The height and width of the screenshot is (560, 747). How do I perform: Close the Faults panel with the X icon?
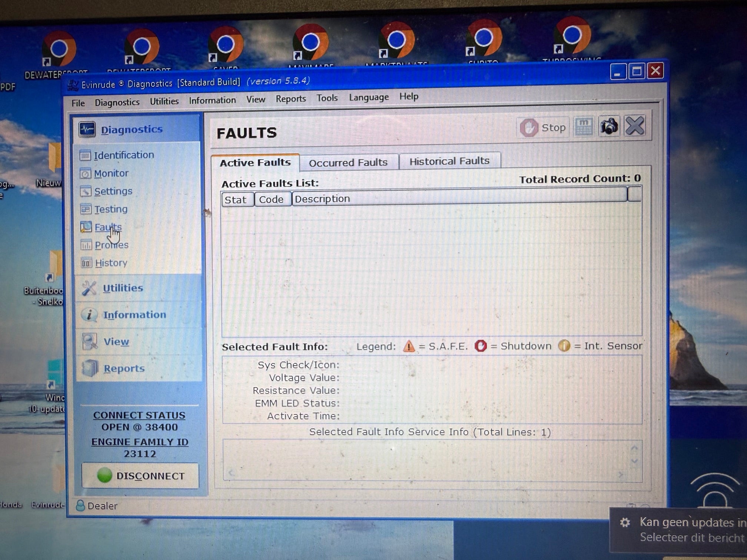(635, 126)
